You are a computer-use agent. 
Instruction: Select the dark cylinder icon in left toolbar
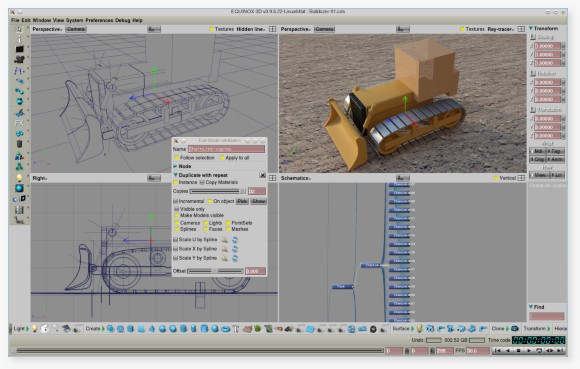[19, 144]
